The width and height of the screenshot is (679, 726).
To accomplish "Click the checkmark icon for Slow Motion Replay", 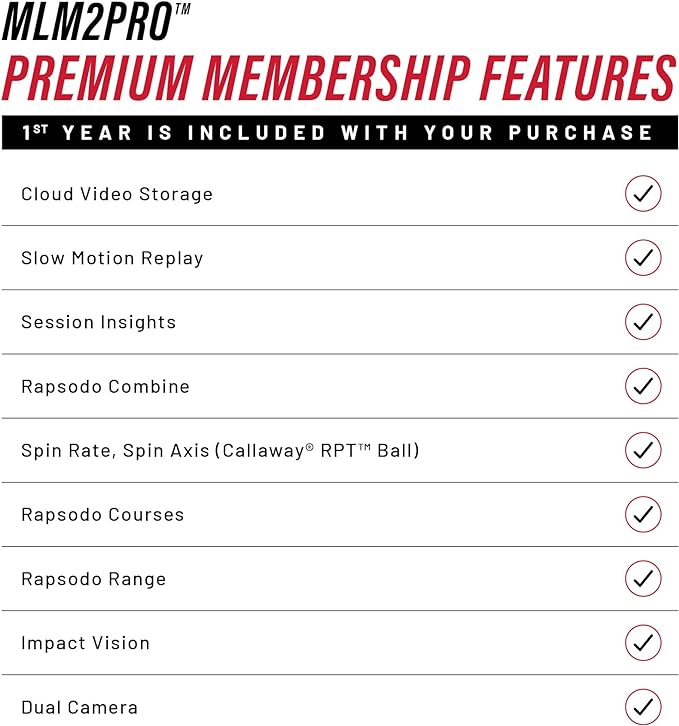I will click(x=643, y=257).
